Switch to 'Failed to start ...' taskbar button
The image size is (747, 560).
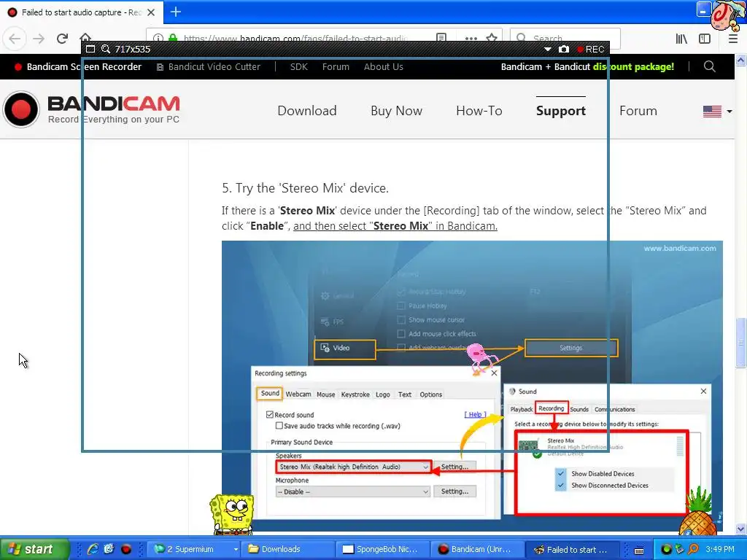point(572,549)
